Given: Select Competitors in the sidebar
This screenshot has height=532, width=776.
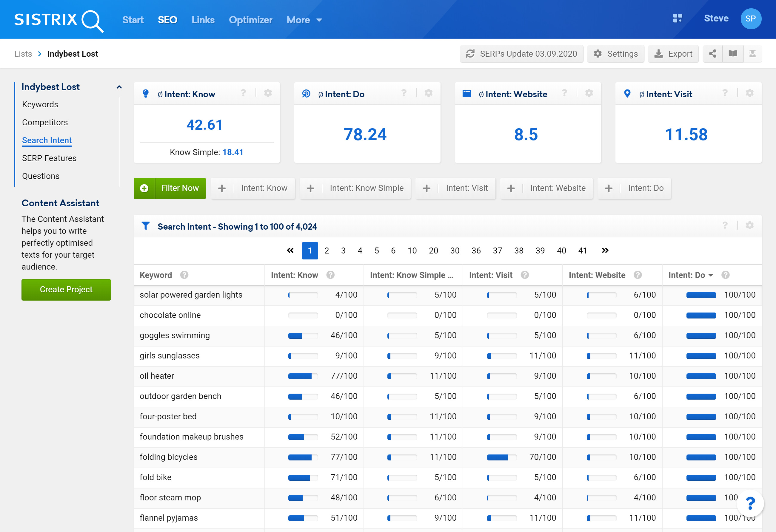Looking at the screenshot, I should pos(45,122).
